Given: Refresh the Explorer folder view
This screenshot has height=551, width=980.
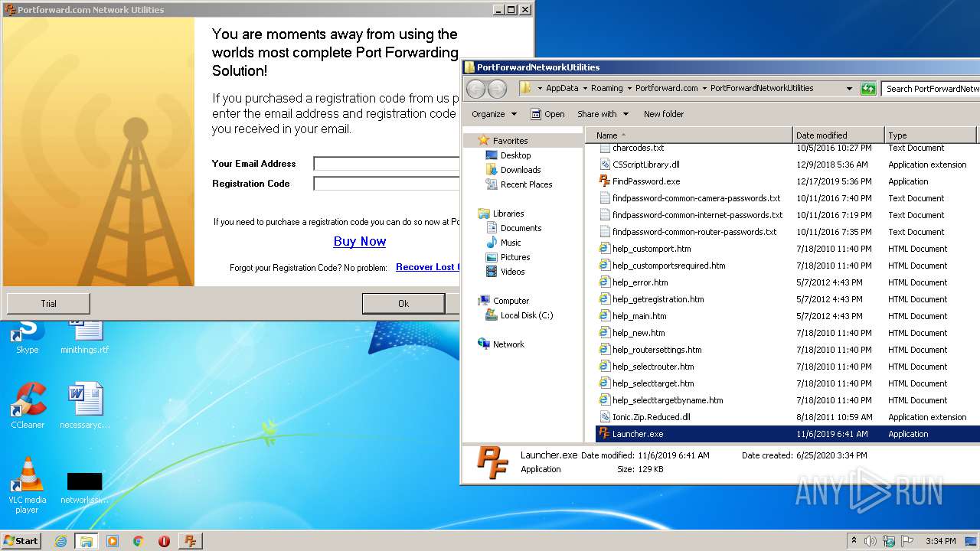Looking at the screenshot, I should coord(867,89).
